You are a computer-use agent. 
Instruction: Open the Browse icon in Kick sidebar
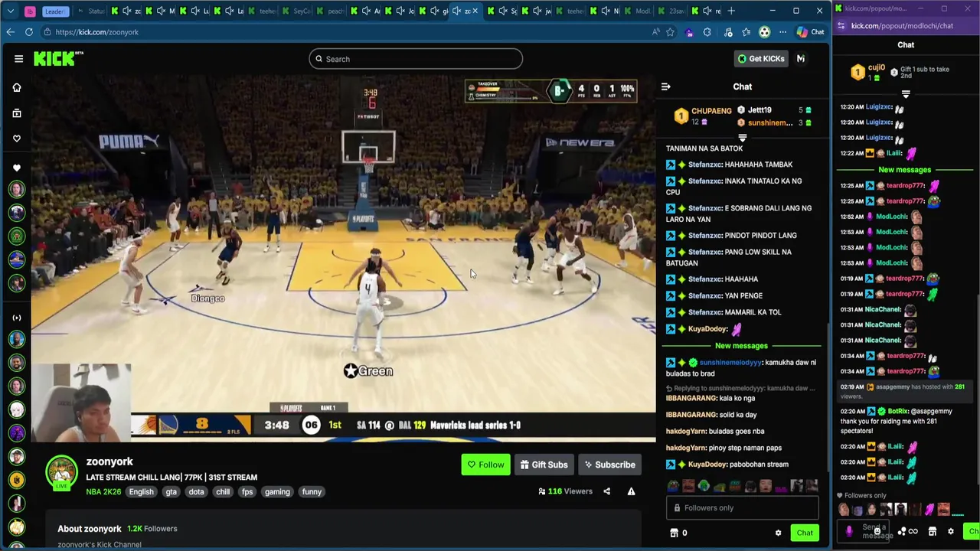click(x=17, y=113)
